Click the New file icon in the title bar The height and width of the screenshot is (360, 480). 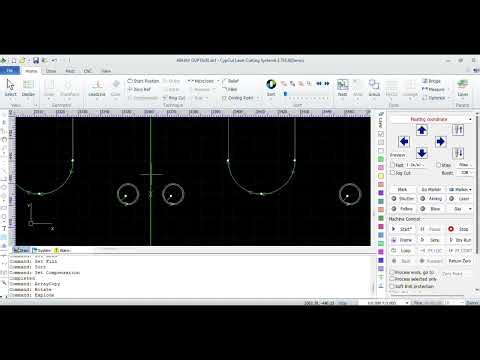point(14,60)
